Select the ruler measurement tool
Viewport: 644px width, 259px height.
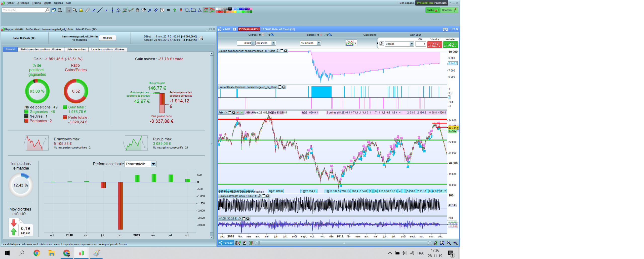coord(87,10)
